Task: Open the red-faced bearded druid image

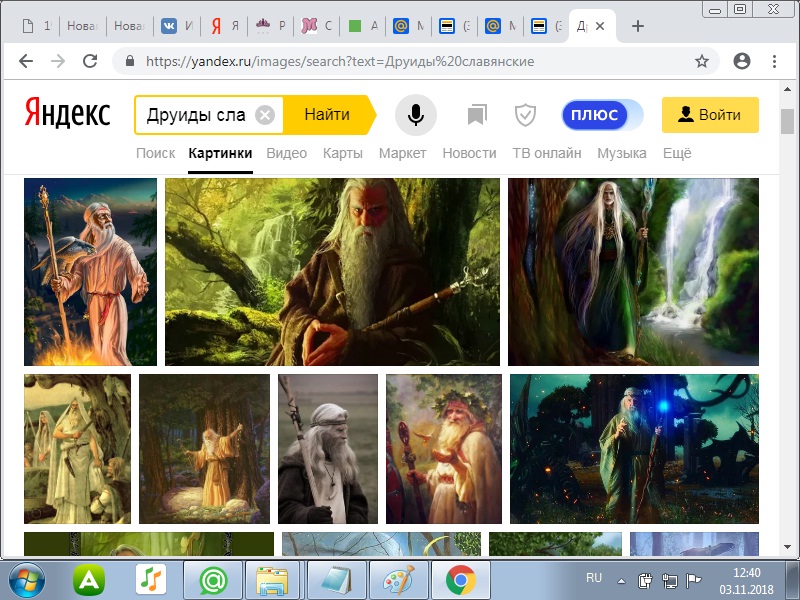Action: click(x=332, y=272)
